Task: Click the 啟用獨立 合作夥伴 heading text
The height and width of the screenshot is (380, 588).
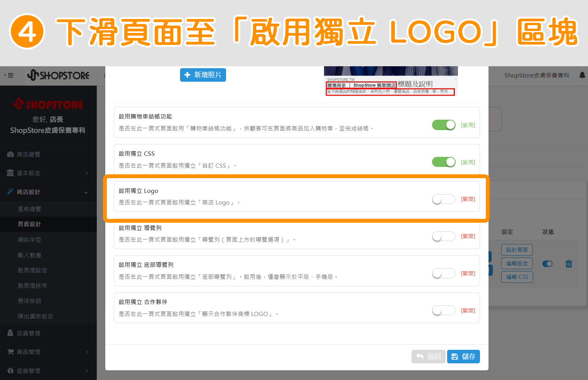Action: click(143, 302)
